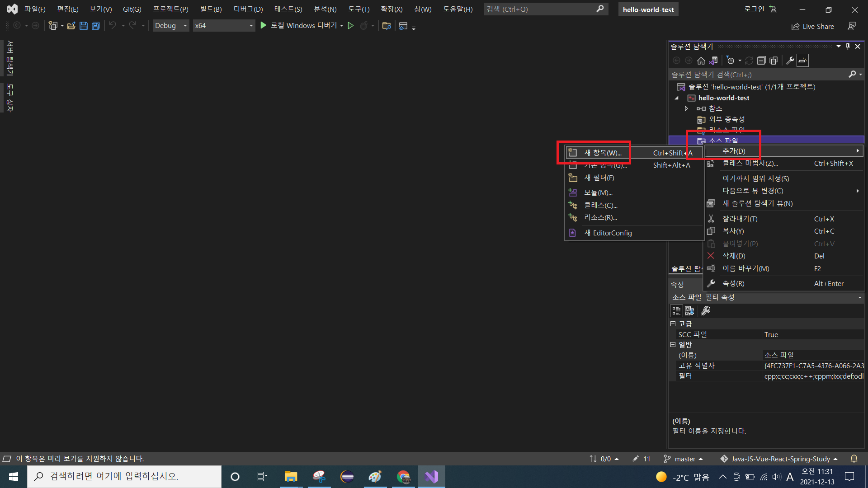Click the master branch indicator in status bar

pyautogui.click(x=684, y=459)
